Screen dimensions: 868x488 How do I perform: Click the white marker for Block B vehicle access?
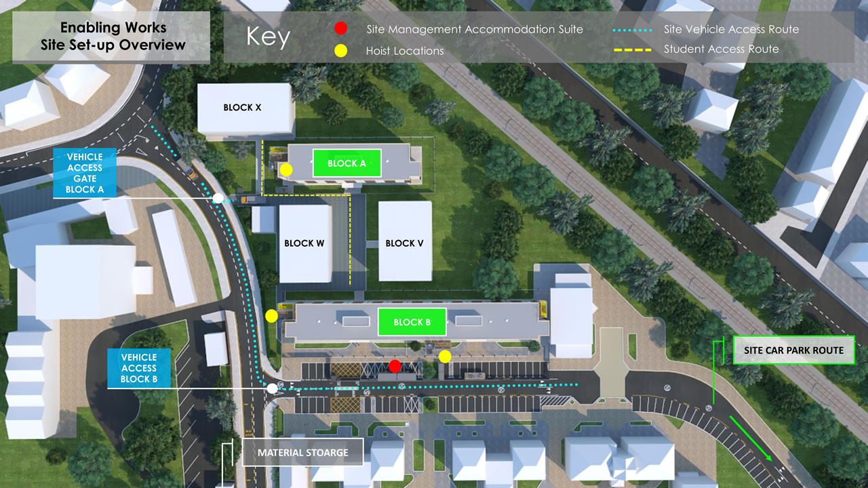tap(272, 388)
